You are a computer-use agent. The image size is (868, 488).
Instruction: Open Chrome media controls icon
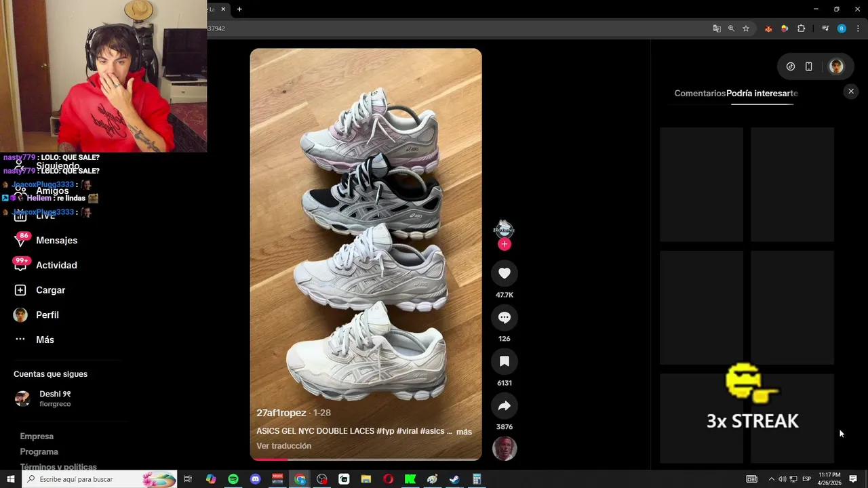tap(825, 28)
